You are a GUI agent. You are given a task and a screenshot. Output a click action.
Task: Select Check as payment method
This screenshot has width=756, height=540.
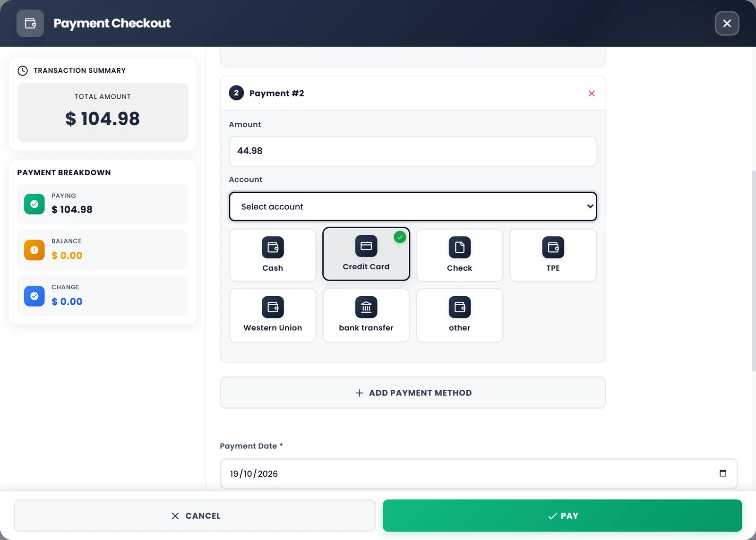pos(460,255)
